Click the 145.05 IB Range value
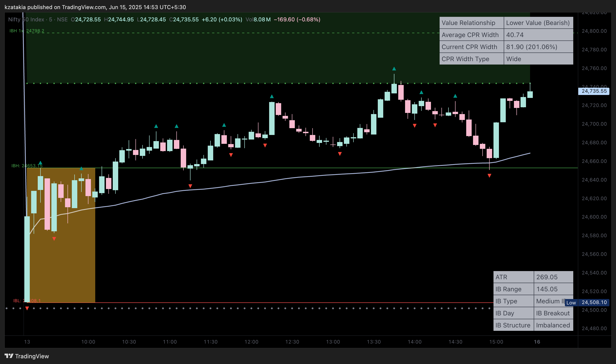Image resolution: width=616 pixels, height=364 pixels. coord(553,289)
